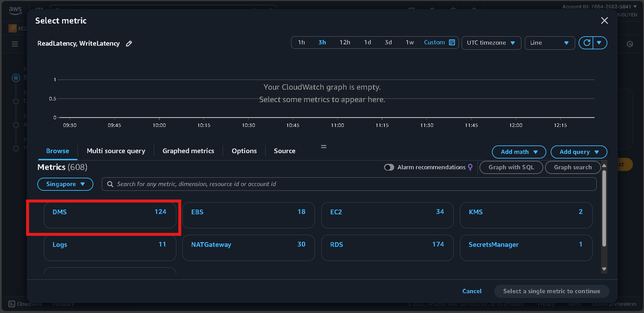This screenshot has width=644, height=313.
Task: Click the Cancel link
Action: click(471, 291)
